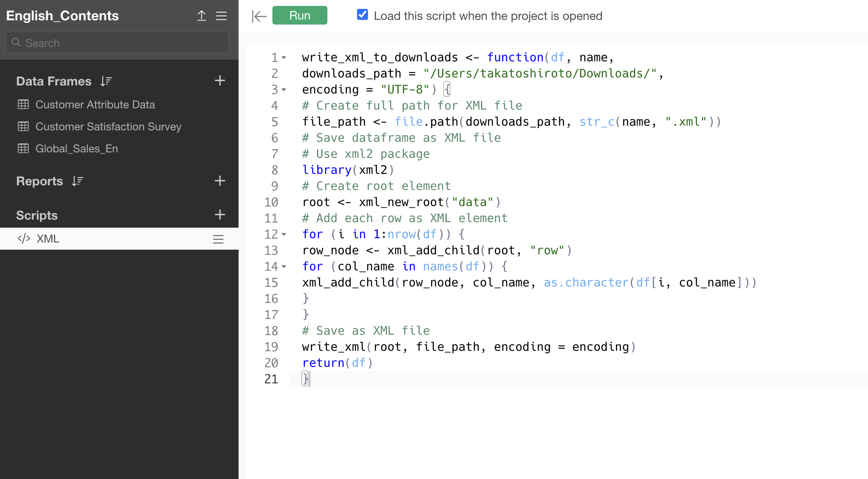
Task: Fold code at line 3 arrow
Action: 284,89
